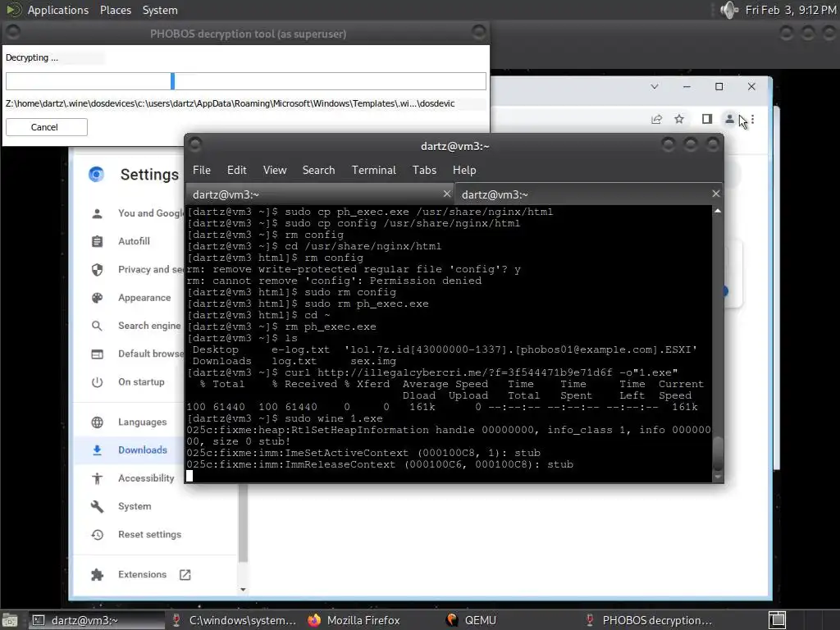Click workspace switcher in taskbar
Screen dimensions: 840x630
(778, 620)
